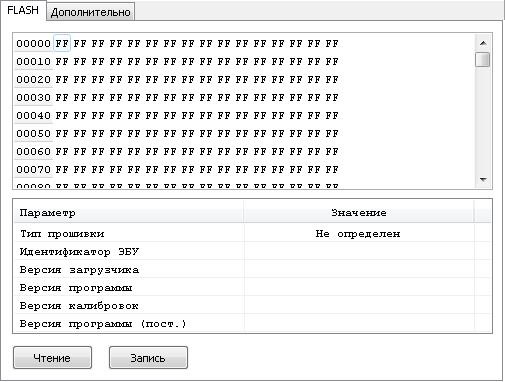Click the hex view scroll-up arrow
Screen dimensions: 505x382
click(x=483, y=43)
